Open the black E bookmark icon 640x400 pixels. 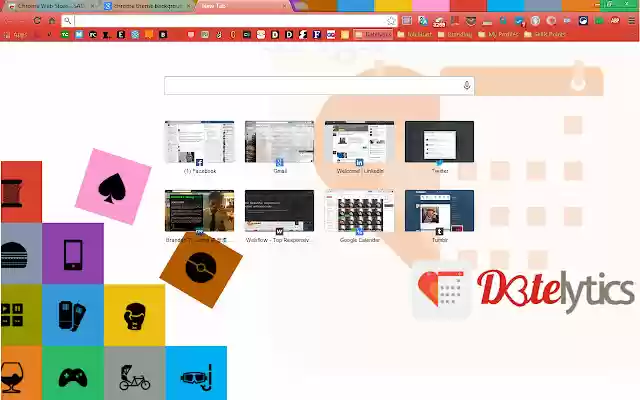121,35
